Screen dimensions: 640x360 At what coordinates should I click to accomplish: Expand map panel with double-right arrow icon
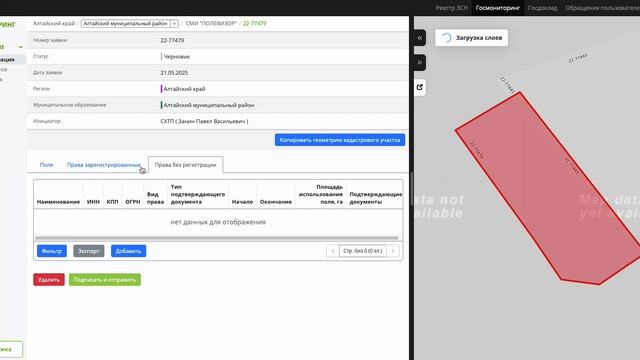click(420, 63)
